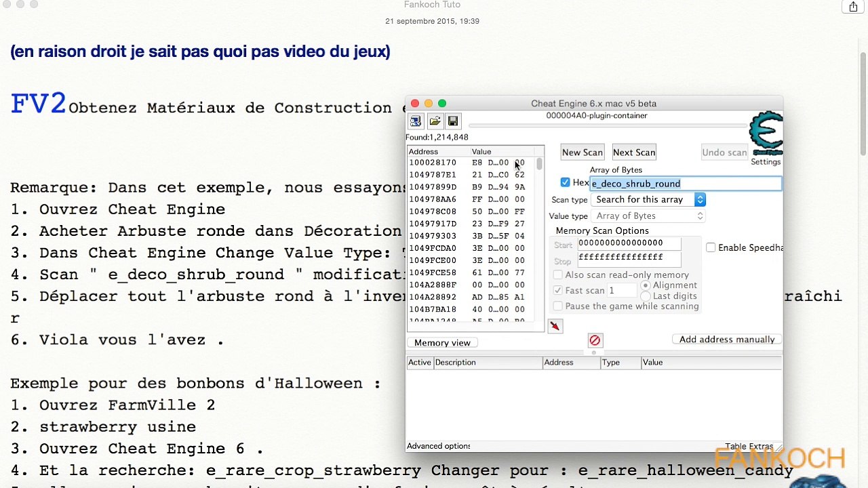Select address row 104978C08
The width and height of the screenshot is (868, 488).
click(x=471, y=211)
